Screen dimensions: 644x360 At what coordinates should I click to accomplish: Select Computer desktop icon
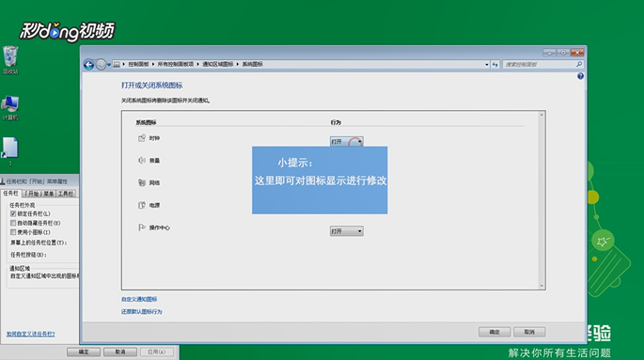[10, 107]
